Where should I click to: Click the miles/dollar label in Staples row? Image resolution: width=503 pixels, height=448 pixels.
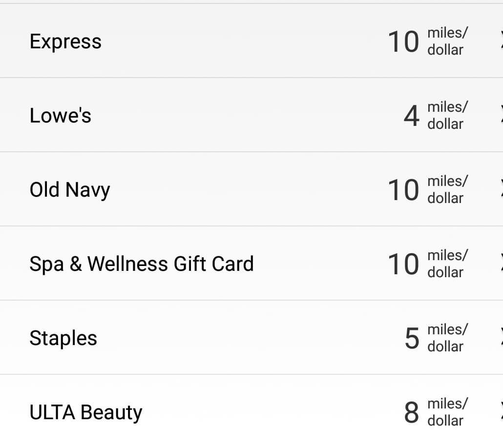[447, 338]
